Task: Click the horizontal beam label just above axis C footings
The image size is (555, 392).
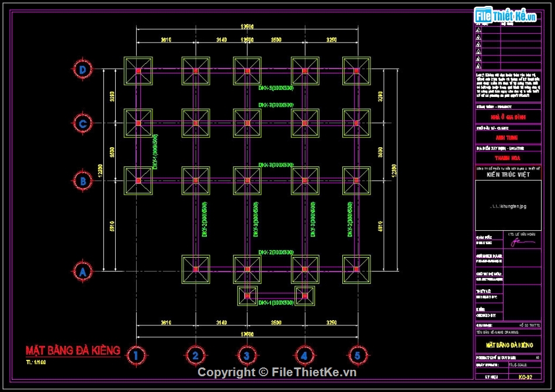Action: (x=276, y=105)
